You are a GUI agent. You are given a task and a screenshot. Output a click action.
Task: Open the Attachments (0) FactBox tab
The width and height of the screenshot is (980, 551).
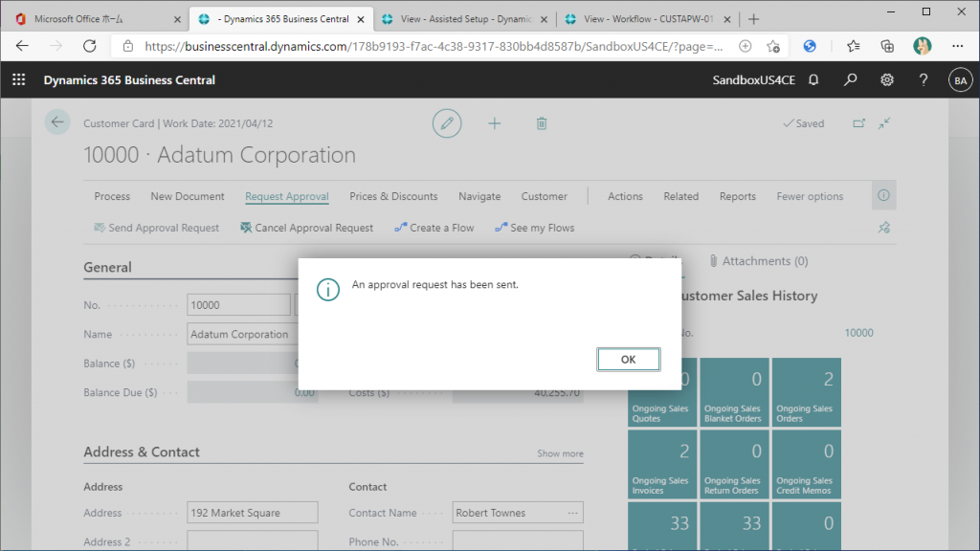(x=758, y=261)
